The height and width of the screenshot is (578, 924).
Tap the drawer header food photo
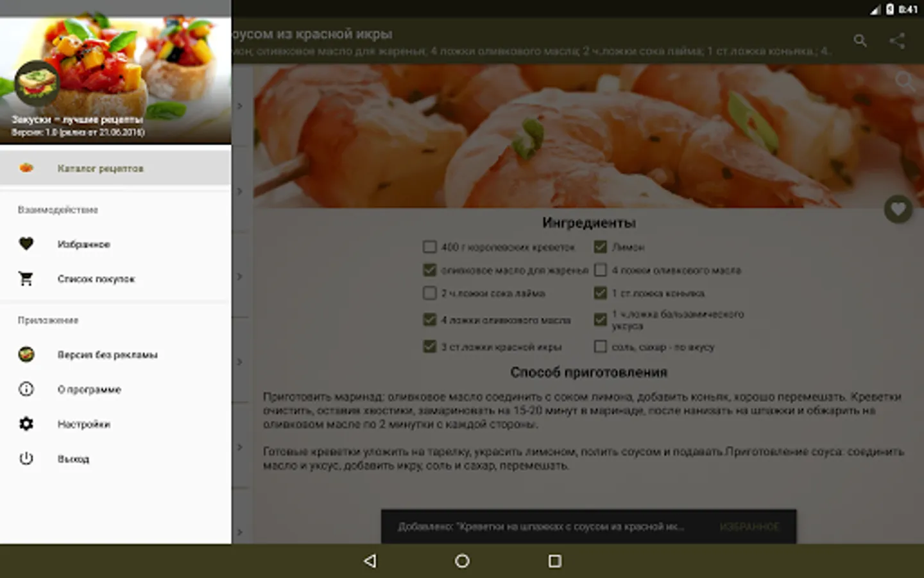116,72
